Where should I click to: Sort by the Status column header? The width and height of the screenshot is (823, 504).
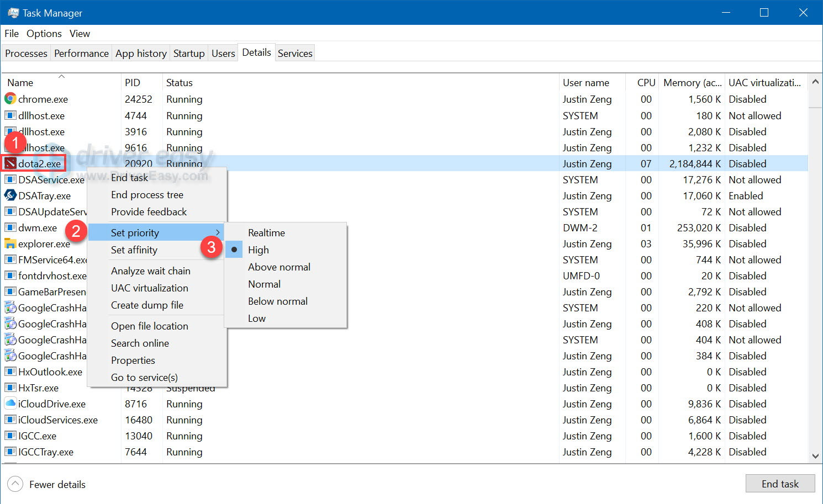pyautogui.click(x=361, y=82)
